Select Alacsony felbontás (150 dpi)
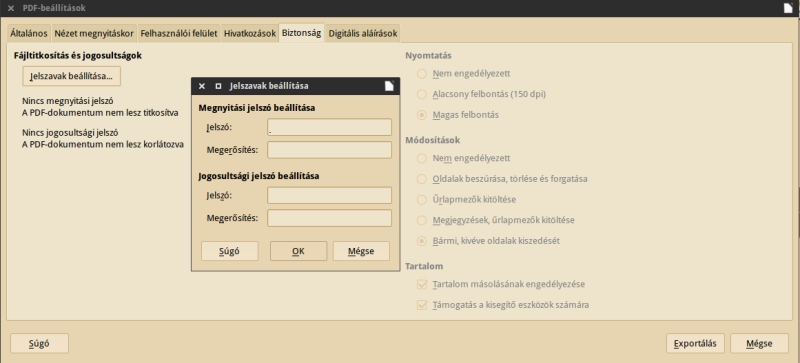The width and height of the screenshot is (800, 363). pyautogui.click(x=482, y=94)
